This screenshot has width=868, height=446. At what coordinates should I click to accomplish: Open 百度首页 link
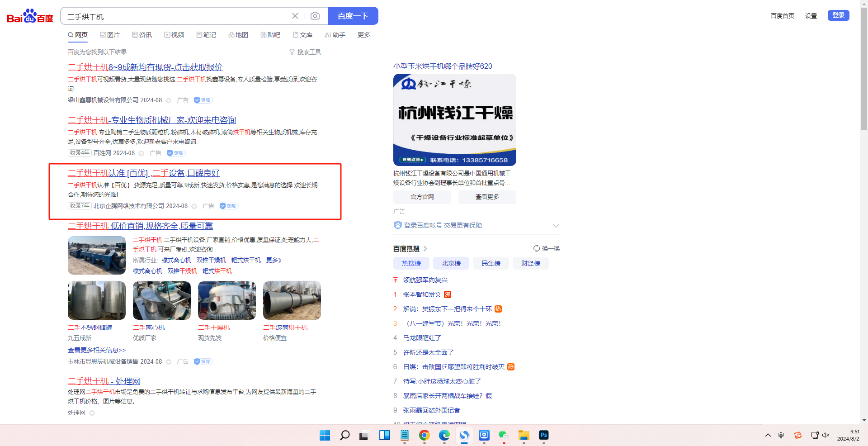point(783,16)
